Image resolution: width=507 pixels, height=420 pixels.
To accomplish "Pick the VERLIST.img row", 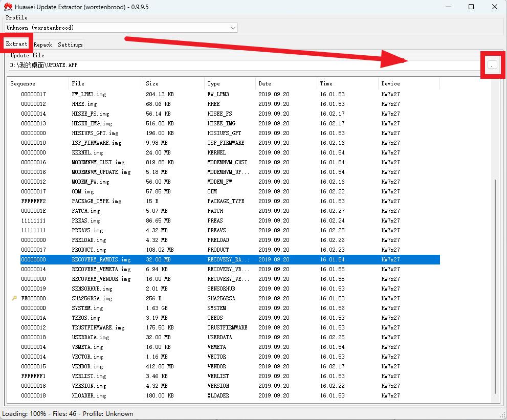I will coord(230,375).
